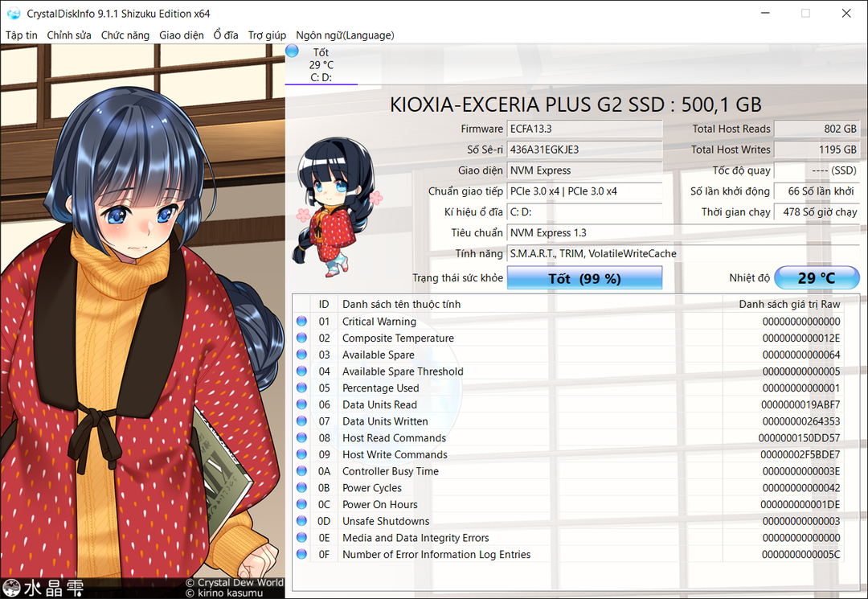The height and width of the screenshot is (599, 868).
Task: Click the Copyright Crystal Dew World link
Action: click(234, 582)
